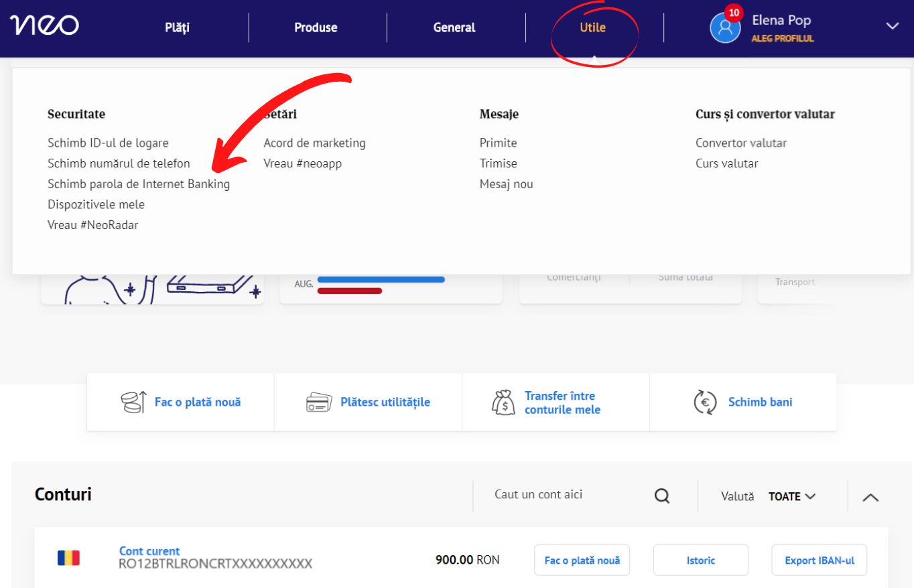Click the Conturi section title
The image size is (914, 588).
(x=63, y=495)
